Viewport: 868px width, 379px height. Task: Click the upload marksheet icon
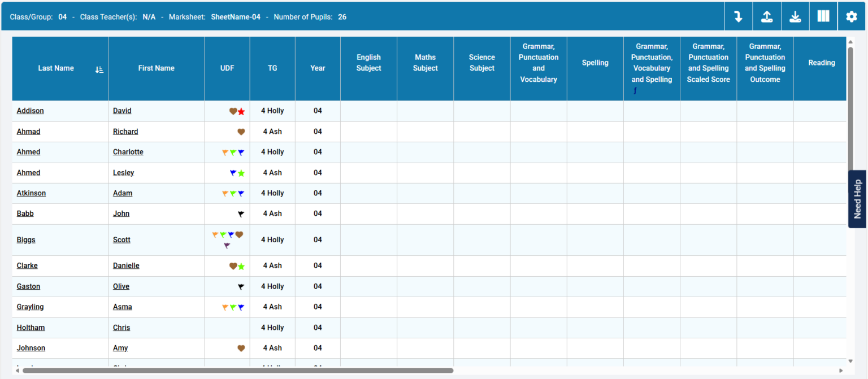pyautogui.click(x=767, y=16)
